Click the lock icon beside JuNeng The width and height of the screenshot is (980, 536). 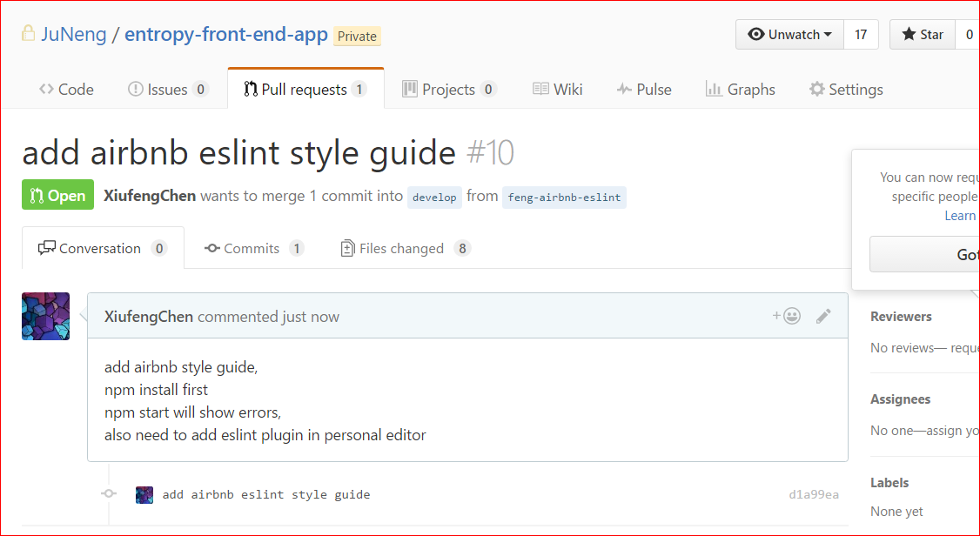tap(28, 33)
